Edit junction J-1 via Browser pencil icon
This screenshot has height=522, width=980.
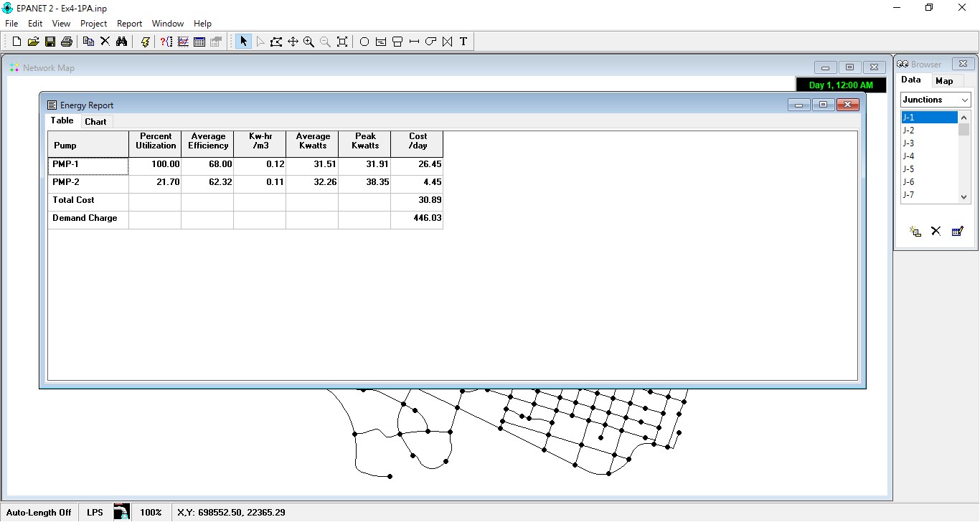click(958, 231)
